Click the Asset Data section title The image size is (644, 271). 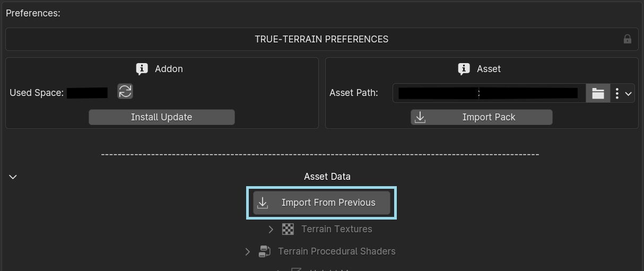click(x=327, y=177)
